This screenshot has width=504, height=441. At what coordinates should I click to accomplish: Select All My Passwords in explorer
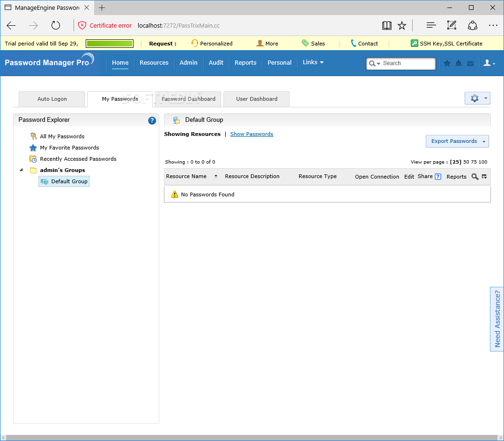(62, 136)
